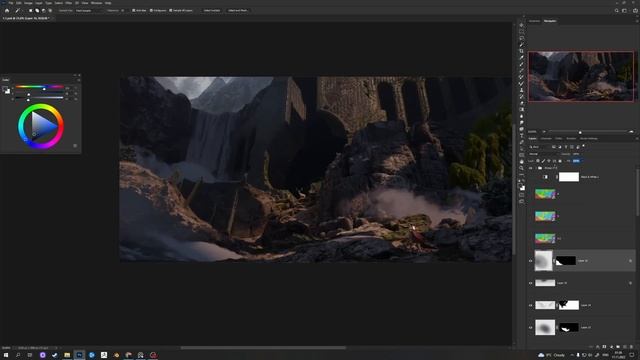Screen dimensions: 640x360
Task: Toggle the Anti-alias checkbox
Action: click(x=133, y=11)
